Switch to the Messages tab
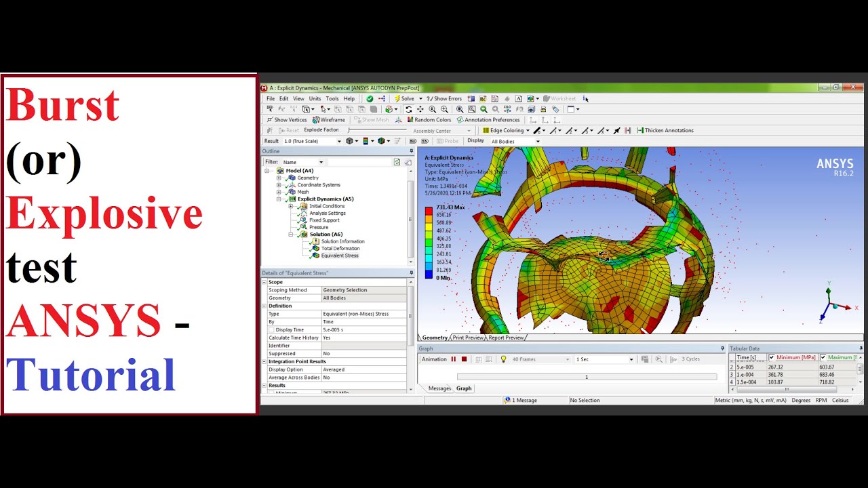868x488 pixels. (439, 388)
